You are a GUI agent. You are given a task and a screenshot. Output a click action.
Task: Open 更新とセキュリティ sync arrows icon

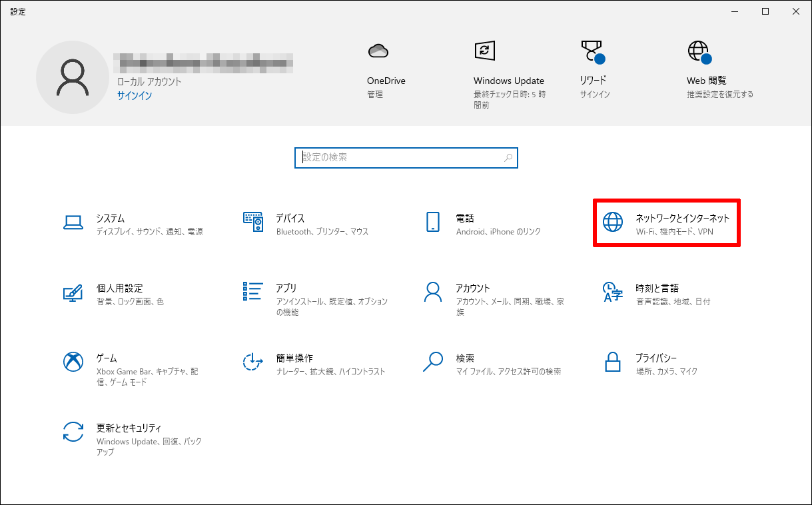point(73,432)
